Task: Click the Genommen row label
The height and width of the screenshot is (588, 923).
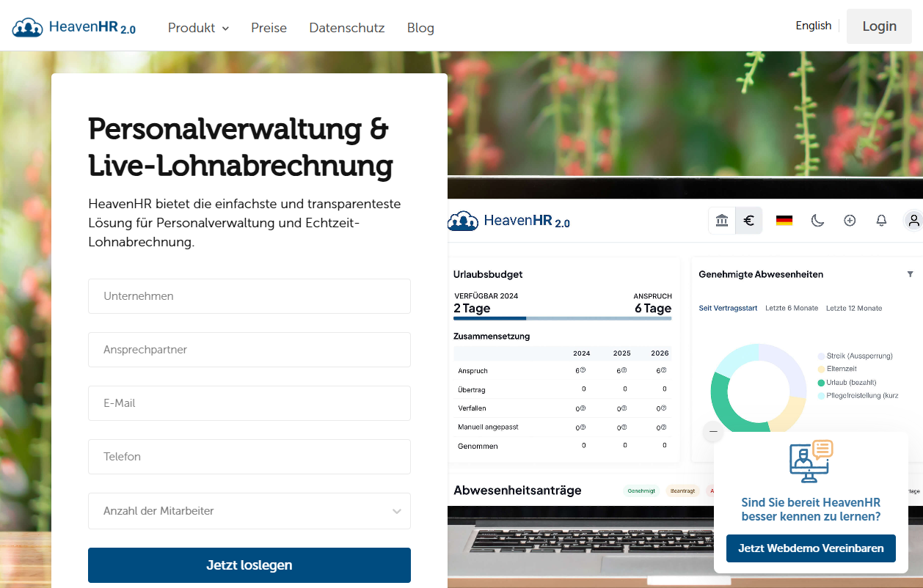Action: click(x=478, y=446)
